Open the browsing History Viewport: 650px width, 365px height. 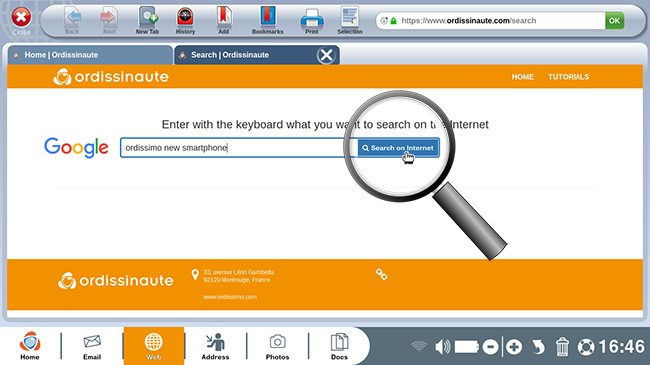pyautogui.click(x=185, y=20)
